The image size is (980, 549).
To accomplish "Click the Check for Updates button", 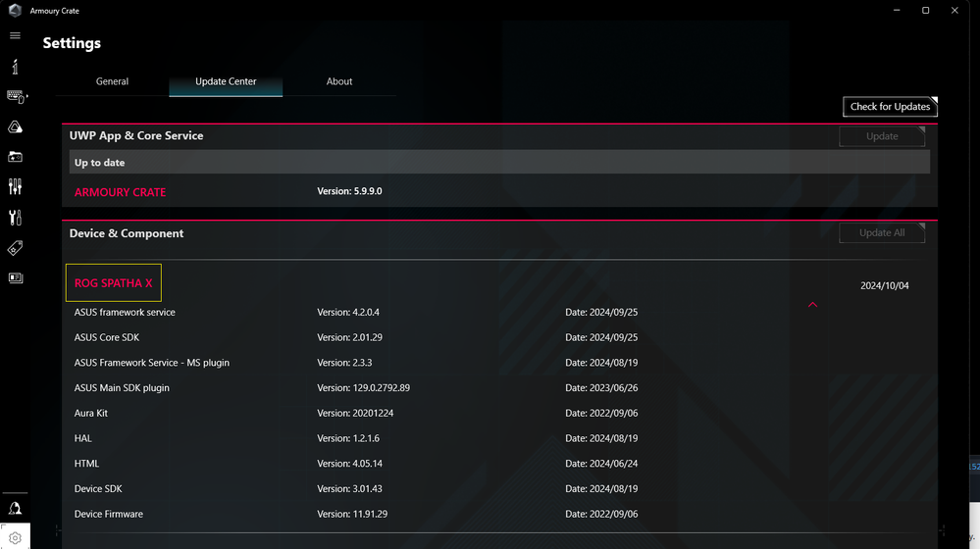I will click(x=890, y=106).
